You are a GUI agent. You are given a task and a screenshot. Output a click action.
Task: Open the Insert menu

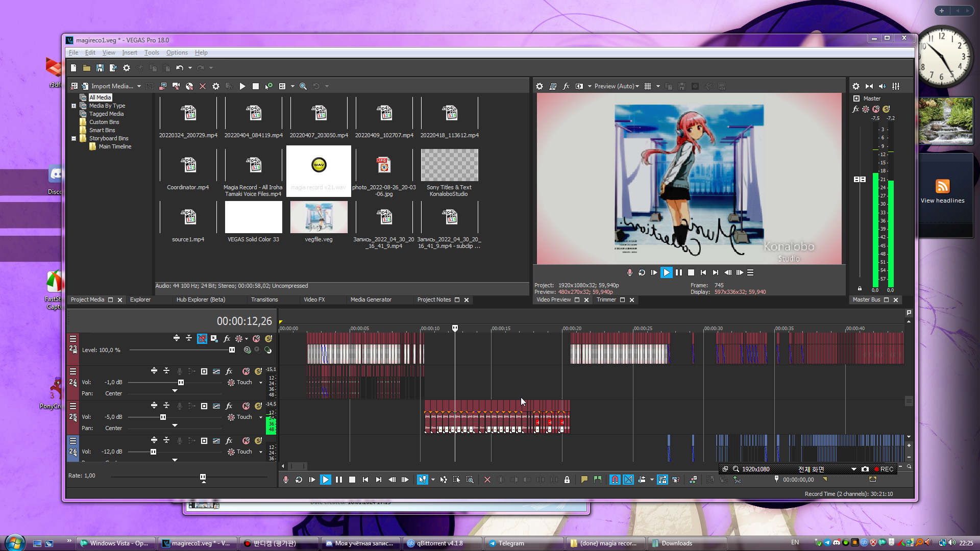pos(129,53)
